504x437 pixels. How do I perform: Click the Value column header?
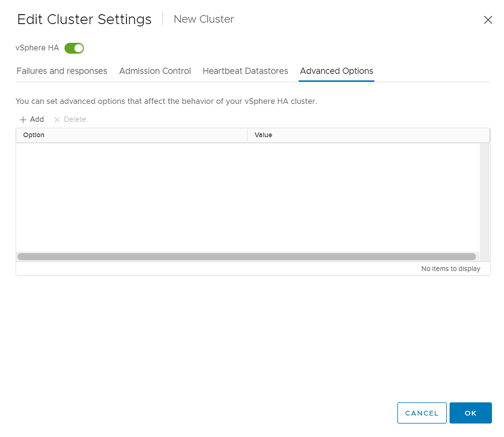pyautogui.click(x=369, y=135)
